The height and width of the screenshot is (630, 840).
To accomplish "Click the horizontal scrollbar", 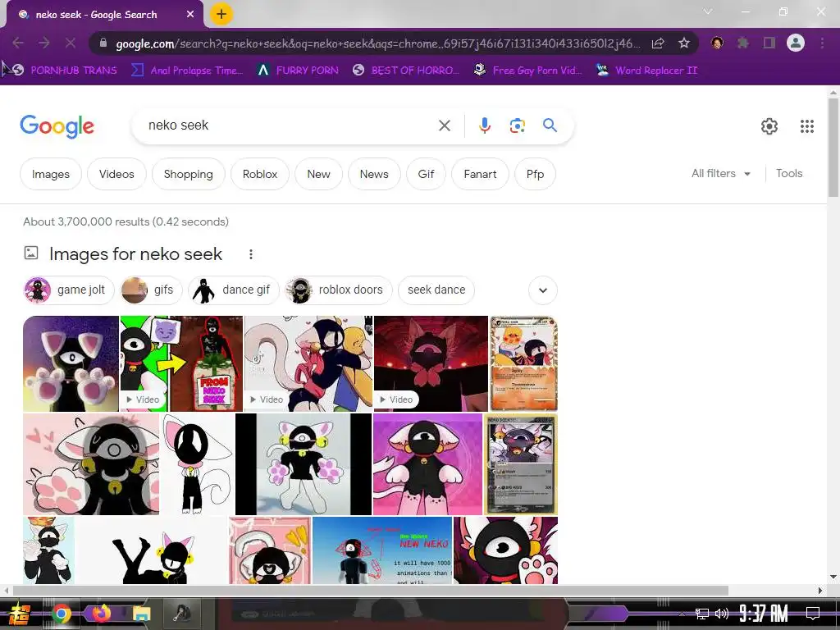I will click(x=370, y=591).
